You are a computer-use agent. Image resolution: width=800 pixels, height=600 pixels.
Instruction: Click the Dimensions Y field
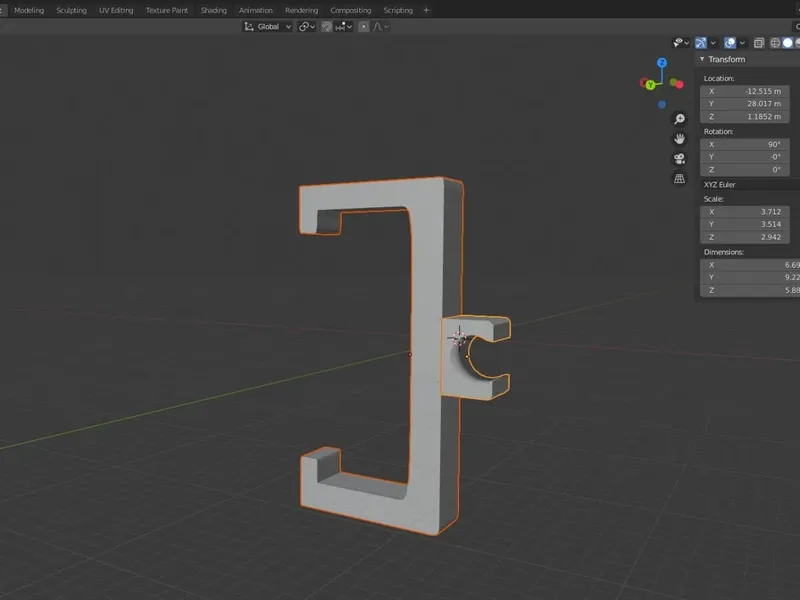[x=749, y=277]
